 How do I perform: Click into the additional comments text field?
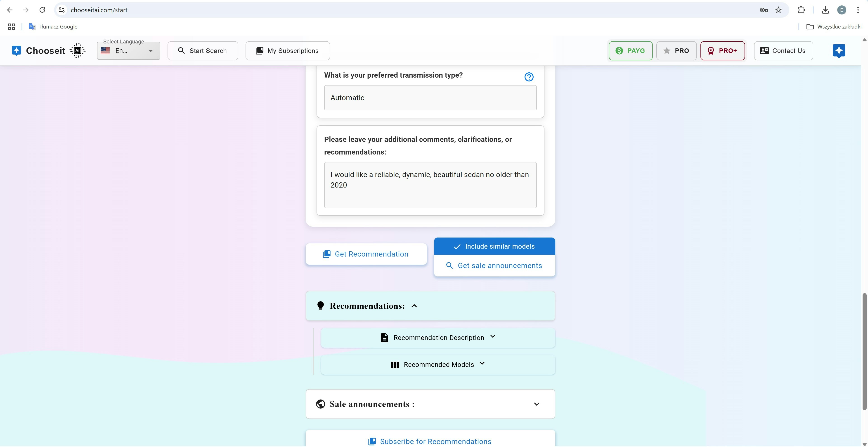[430, 185]
